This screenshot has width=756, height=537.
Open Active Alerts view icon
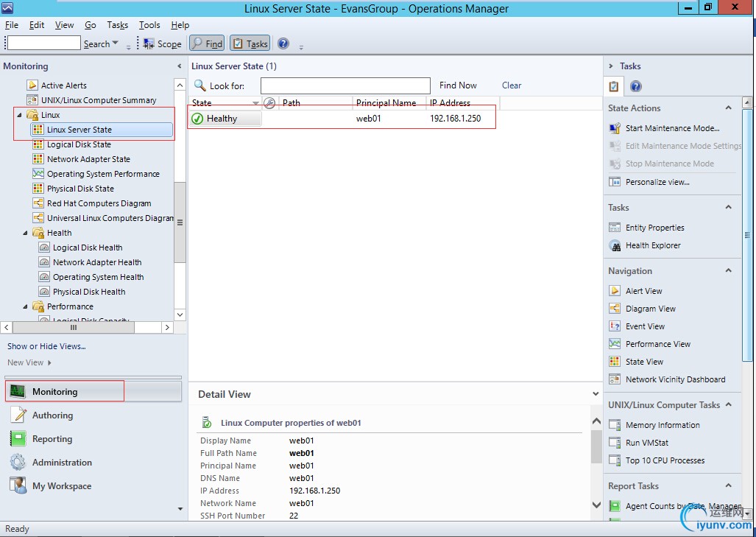[x=32, y=85]
